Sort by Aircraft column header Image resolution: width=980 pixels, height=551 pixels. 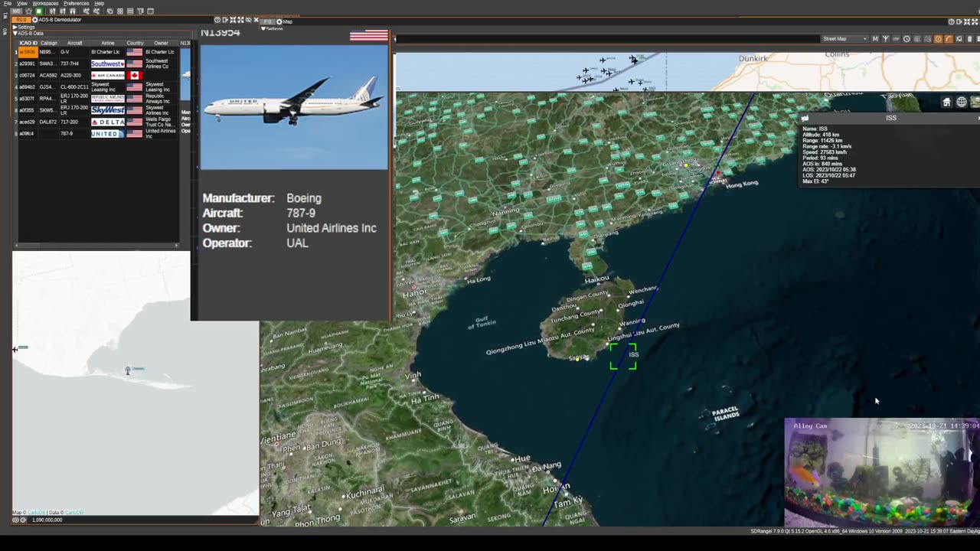coord(75,43)
